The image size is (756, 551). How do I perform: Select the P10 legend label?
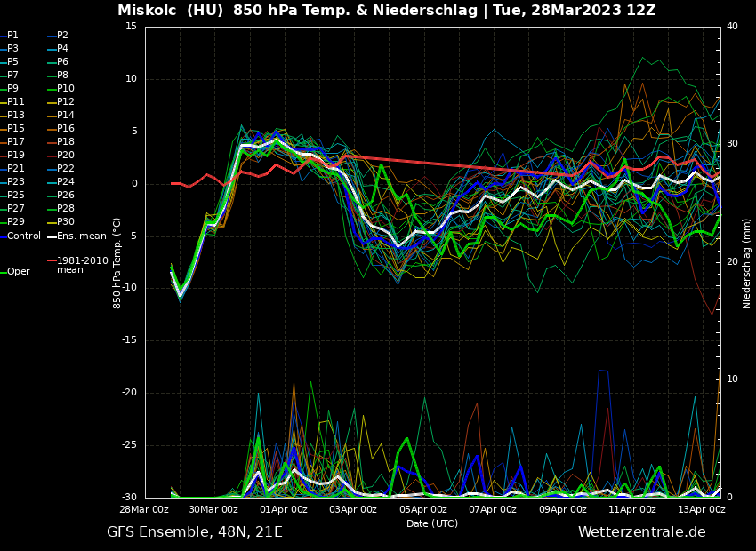click(x=66, y=89)
